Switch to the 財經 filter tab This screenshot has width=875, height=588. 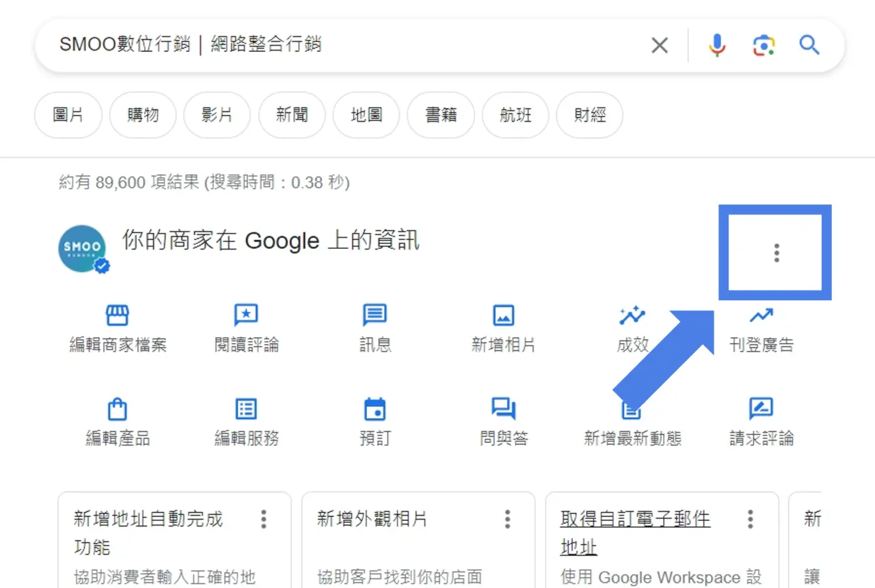[x=590, y=115]
